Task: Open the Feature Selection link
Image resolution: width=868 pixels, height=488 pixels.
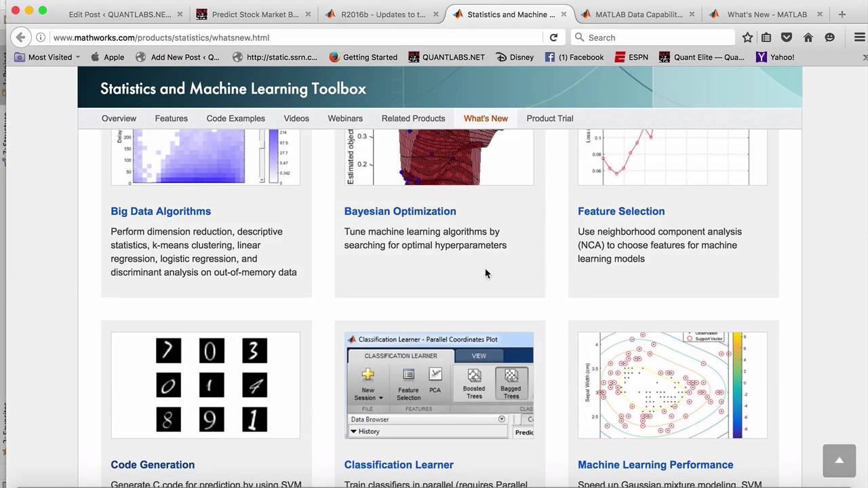Action: [x=621, y=211]
